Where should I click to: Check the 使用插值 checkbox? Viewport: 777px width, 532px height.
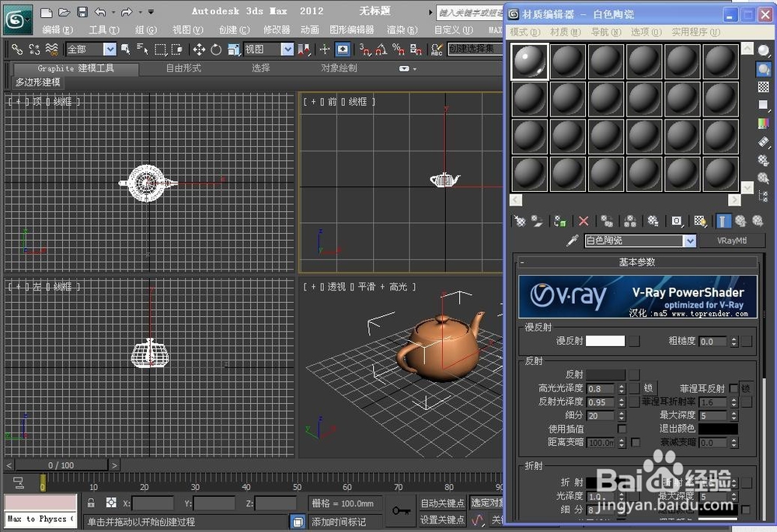(622, 429)
